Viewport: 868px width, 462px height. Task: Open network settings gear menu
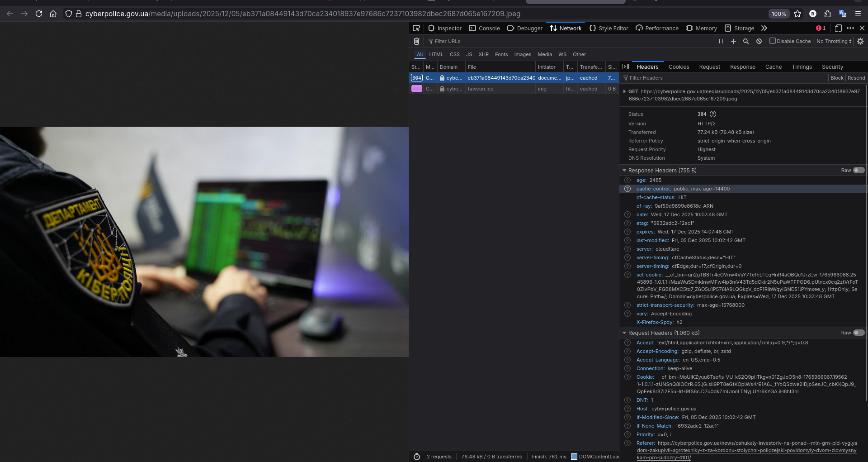pos(860,41)
